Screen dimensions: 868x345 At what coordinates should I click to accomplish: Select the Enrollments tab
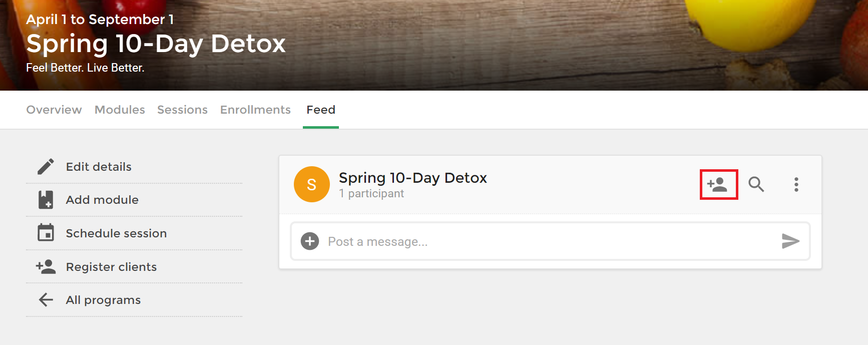[255, 110]
